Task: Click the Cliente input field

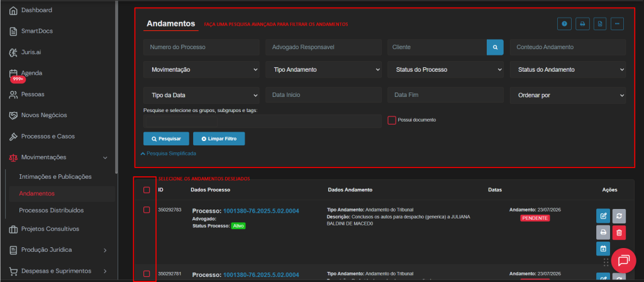Action: (437, 47)
